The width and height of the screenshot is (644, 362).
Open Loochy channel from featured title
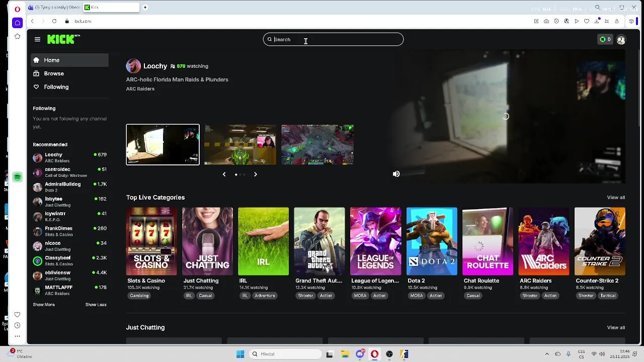click(155, 66)
